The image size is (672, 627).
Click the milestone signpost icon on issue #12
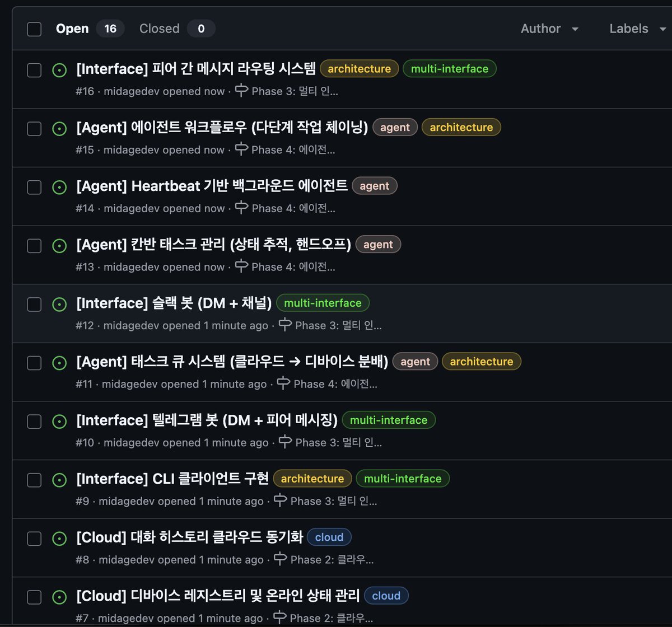pyautogui.click(x=285, y=325)
